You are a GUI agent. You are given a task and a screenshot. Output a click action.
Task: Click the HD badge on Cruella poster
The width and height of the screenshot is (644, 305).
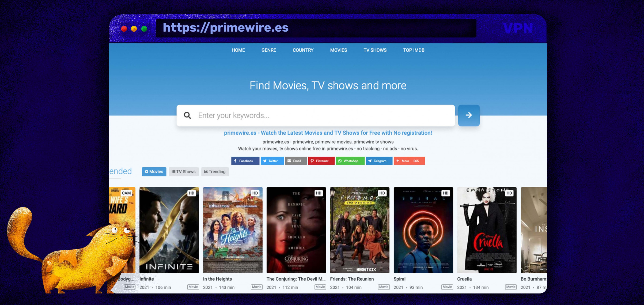509,193
